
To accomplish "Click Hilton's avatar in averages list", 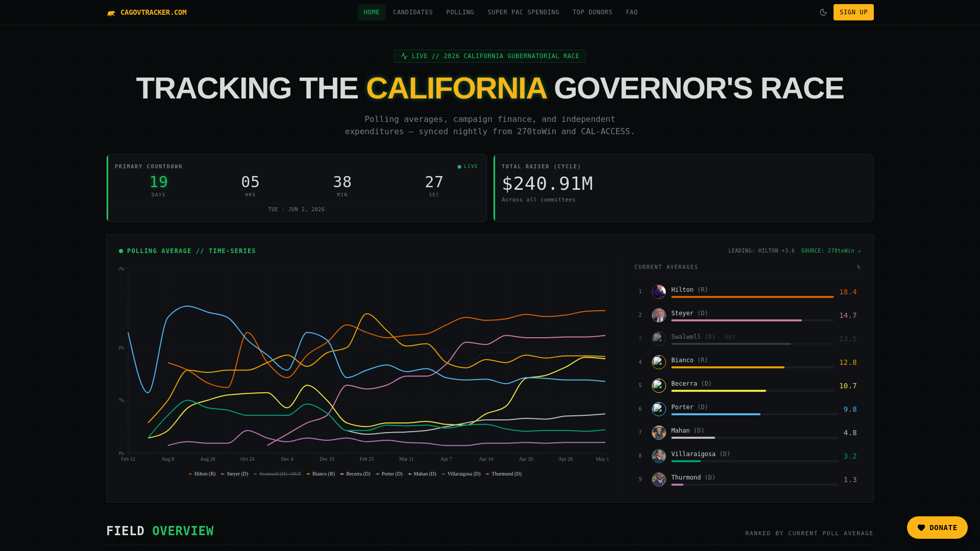I will tap(659, 292).
